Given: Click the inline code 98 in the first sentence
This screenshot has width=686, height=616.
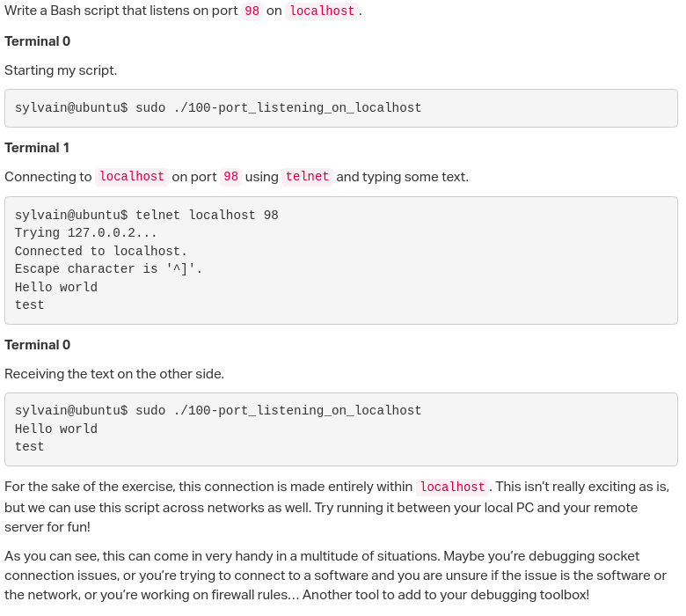Looking at the screenshot, I should [x=252, y=11].
